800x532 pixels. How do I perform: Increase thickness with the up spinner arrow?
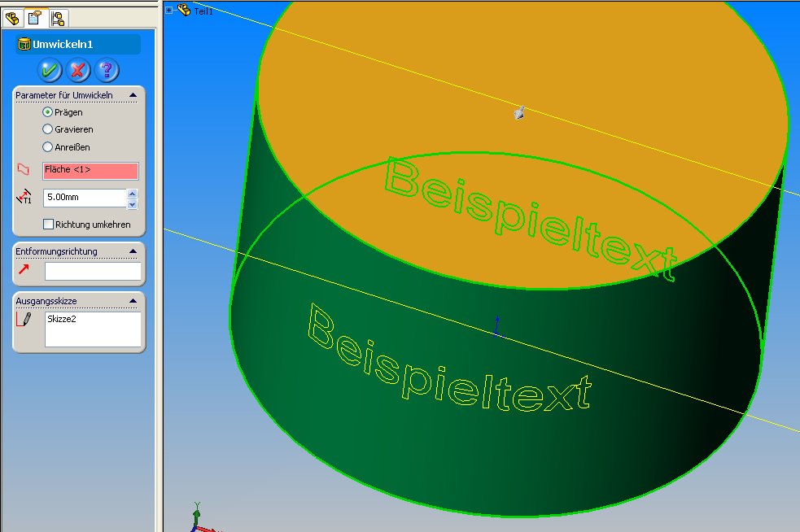coord(132,194)
